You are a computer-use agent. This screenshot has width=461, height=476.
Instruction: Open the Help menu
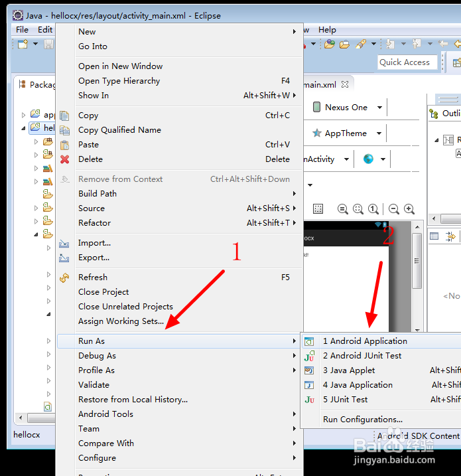(x=327, y=30)
